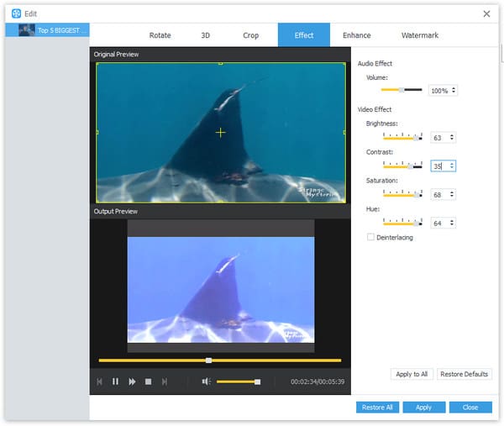504x426 pixels.
Task: Click the Edit window app logo
Action: [16, 13]
